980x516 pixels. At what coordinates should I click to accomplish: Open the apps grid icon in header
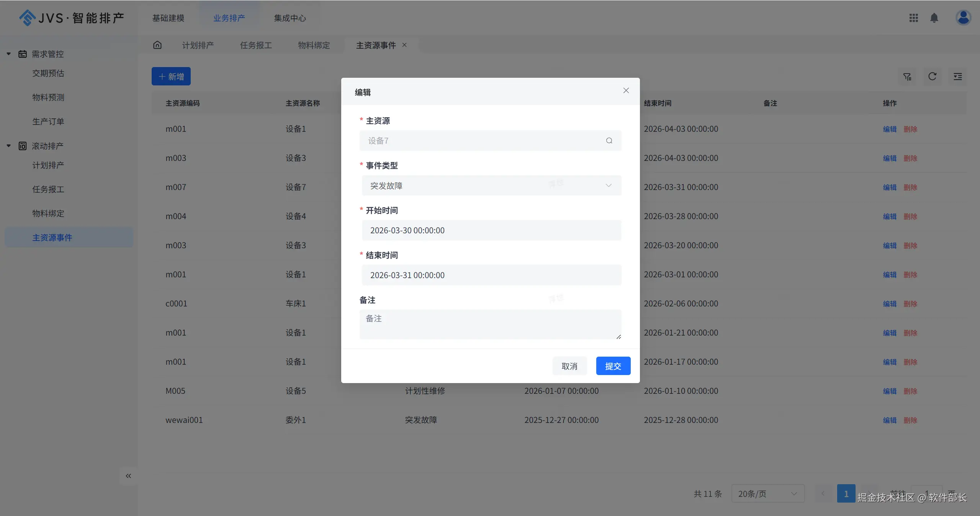click(x=913, y=18)
